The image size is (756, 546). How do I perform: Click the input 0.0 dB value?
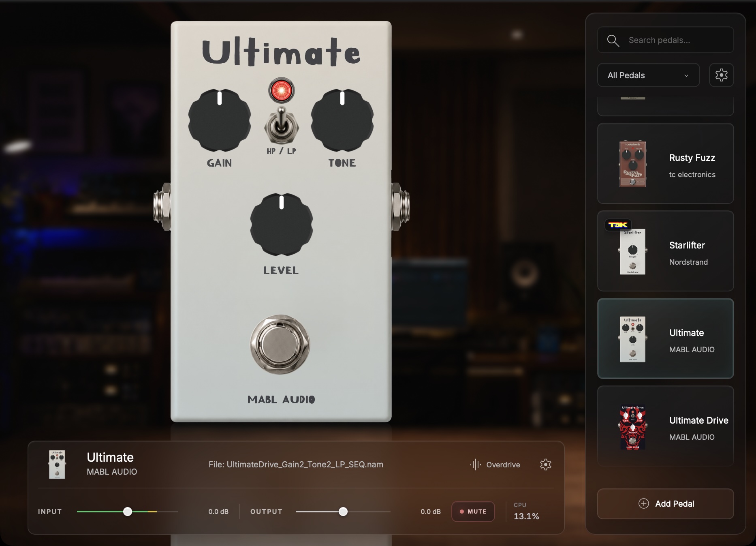pos(218,512)
